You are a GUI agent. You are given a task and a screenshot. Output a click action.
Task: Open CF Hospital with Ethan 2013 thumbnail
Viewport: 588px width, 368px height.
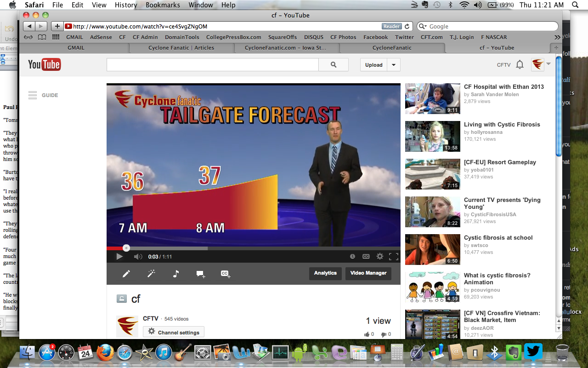pyautogui.click(x=433, y=98)
